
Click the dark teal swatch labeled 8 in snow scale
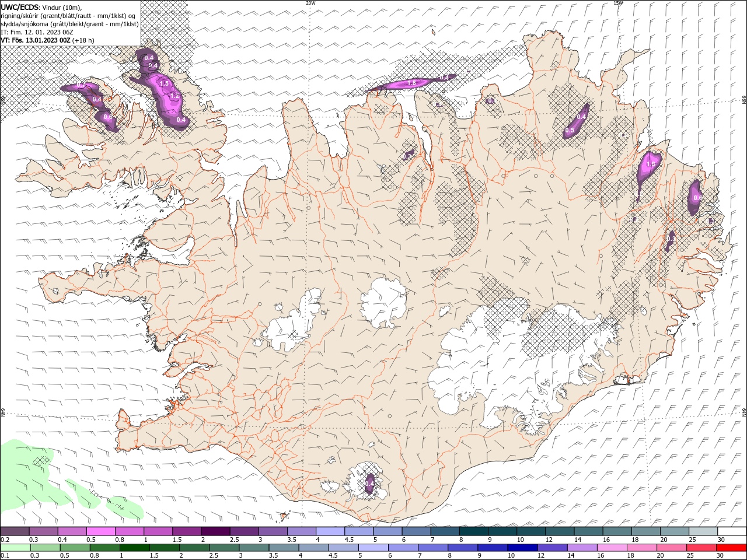[473, 531]
